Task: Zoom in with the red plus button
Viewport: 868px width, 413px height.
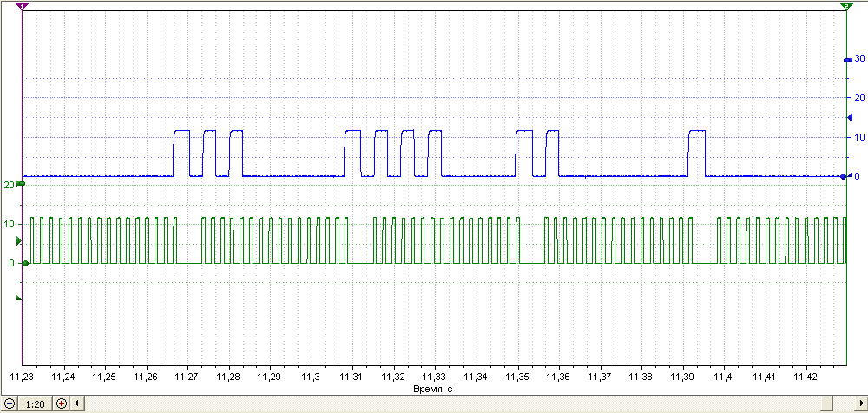Action: (62, 403)
